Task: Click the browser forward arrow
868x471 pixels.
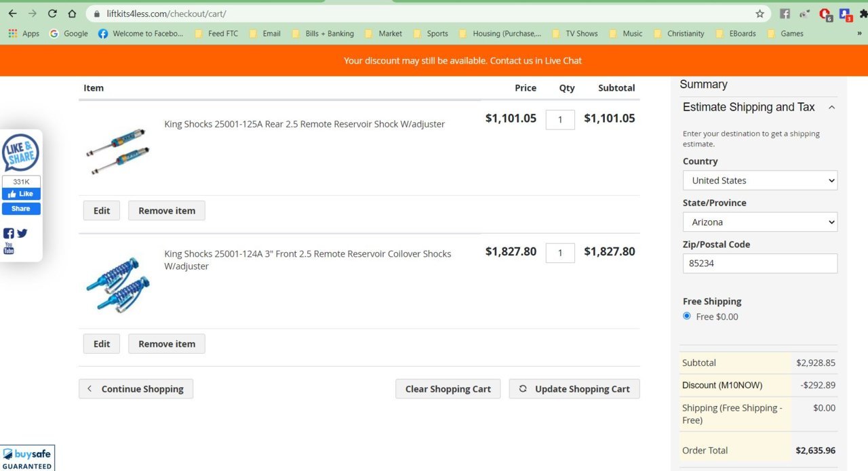Action: (32, 14)
